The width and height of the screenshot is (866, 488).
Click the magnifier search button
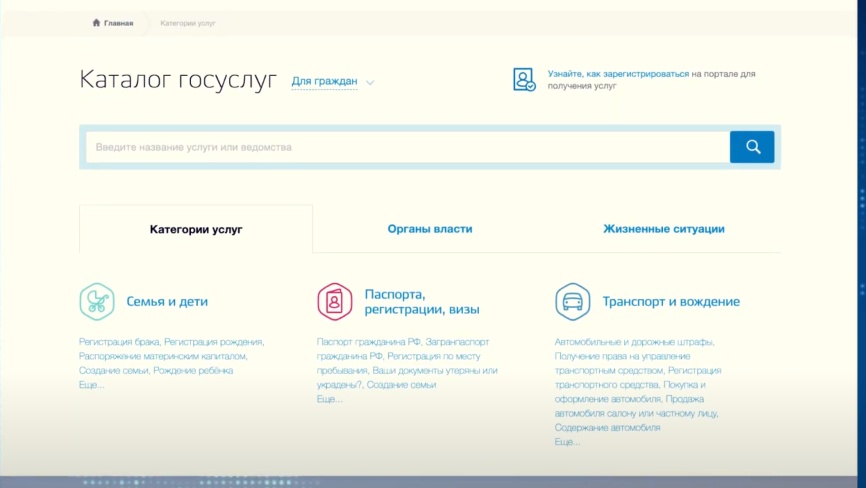751,147
